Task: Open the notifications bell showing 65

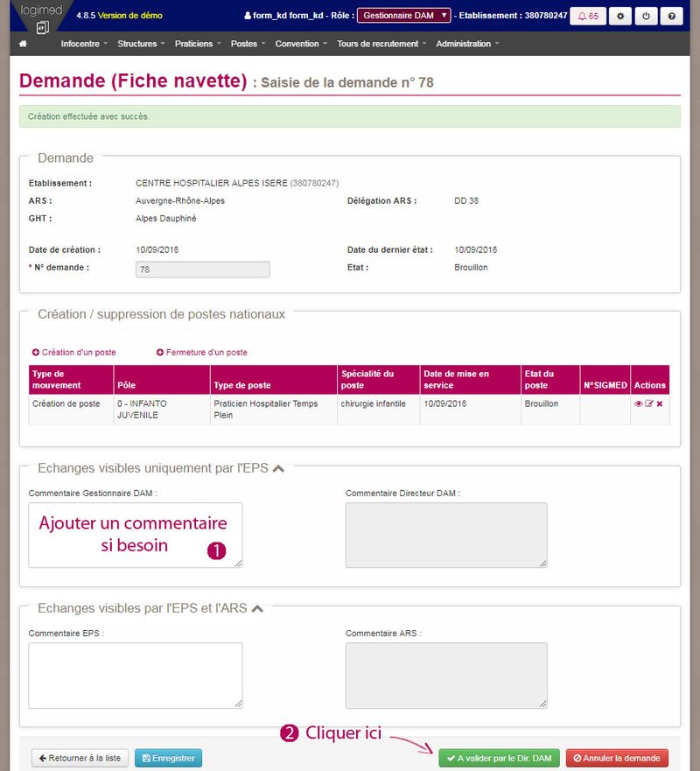Action: [x=588, y=16]
